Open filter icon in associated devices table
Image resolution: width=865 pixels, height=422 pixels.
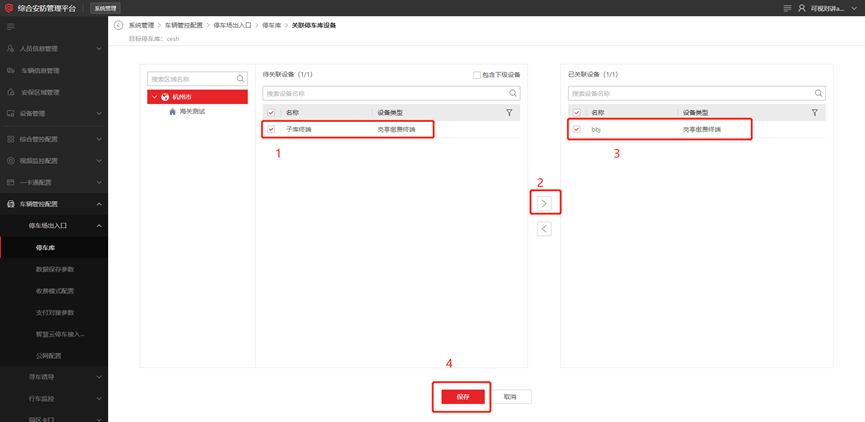(x=815, y=113)
